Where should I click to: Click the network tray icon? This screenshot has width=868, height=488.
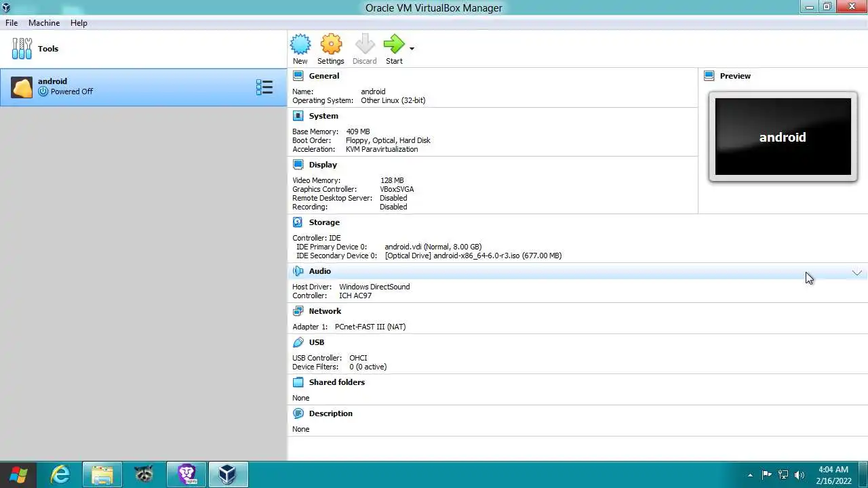[783, 475]
